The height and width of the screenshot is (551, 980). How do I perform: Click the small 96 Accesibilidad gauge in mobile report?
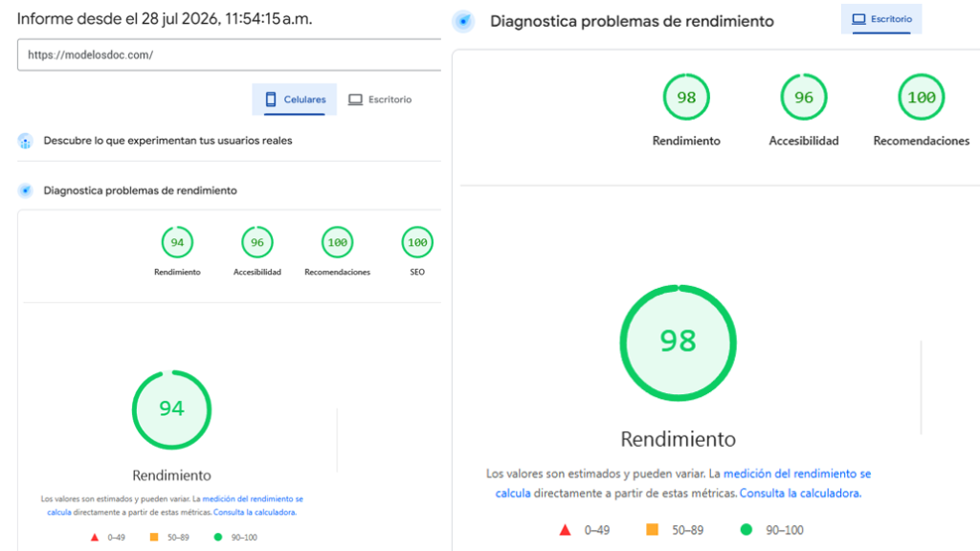(x=256, y=242)
